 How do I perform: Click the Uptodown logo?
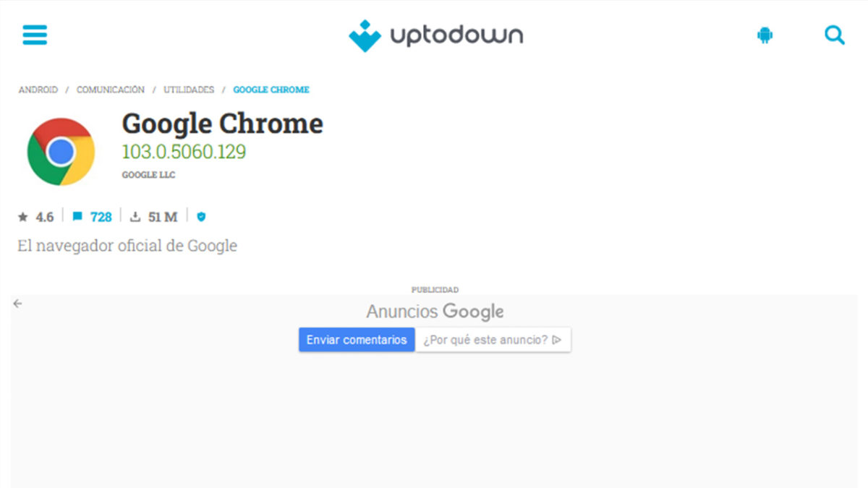pyautogui.click(x=435, y=35)
